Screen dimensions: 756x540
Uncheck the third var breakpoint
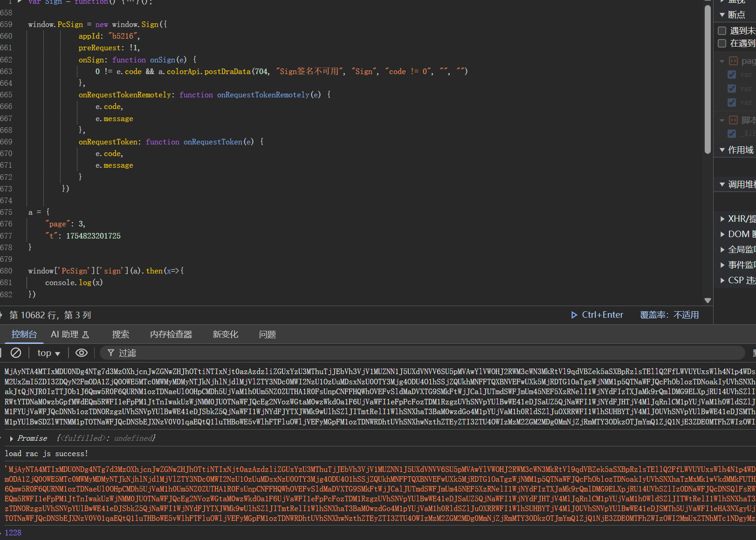click(732, 103)
